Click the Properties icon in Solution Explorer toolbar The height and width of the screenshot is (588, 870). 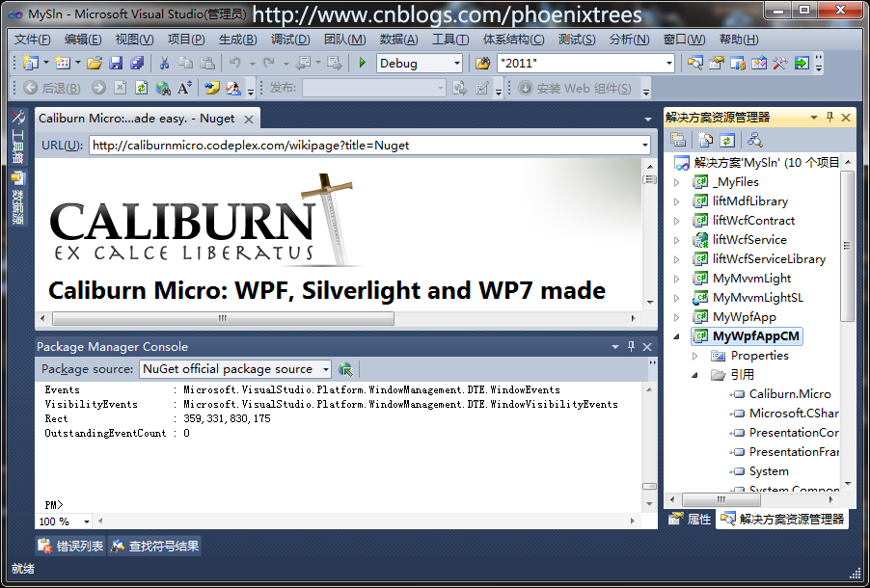(678, 140)
